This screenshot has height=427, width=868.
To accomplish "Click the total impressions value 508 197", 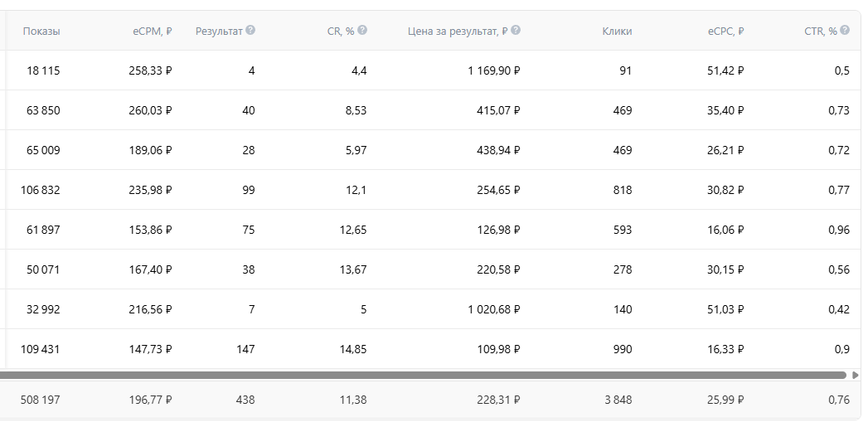I will [x=41, y=400].
